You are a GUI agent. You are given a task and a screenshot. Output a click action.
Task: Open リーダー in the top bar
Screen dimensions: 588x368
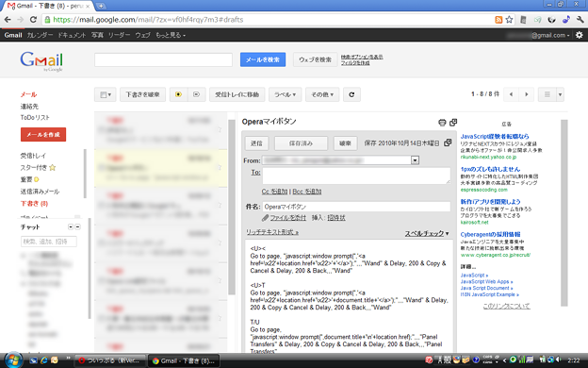tap(119, 35)
